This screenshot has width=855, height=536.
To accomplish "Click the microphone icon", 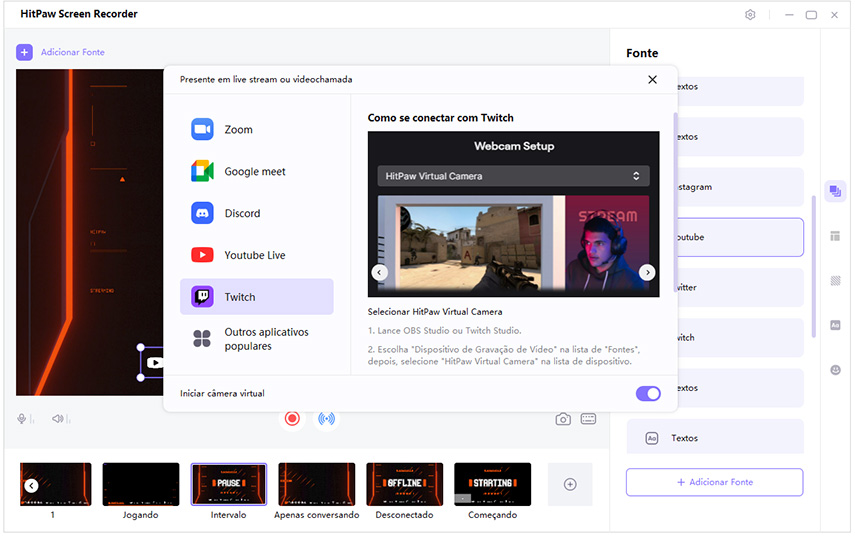I will pyautogui.click(x=22, y=419).
